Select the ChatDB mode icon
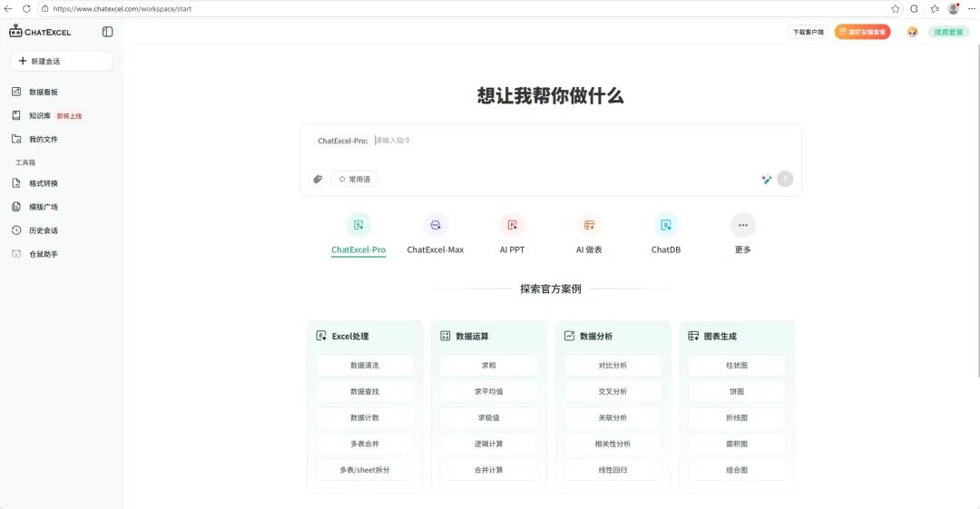The image size is (980, 509). [666, 225]
